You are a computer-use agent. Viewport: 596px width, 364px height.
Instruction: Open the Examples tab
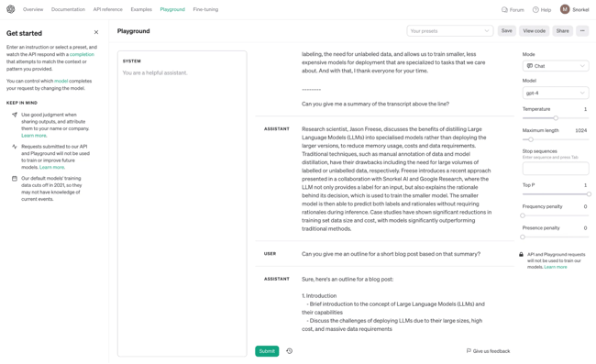(141, 9)
